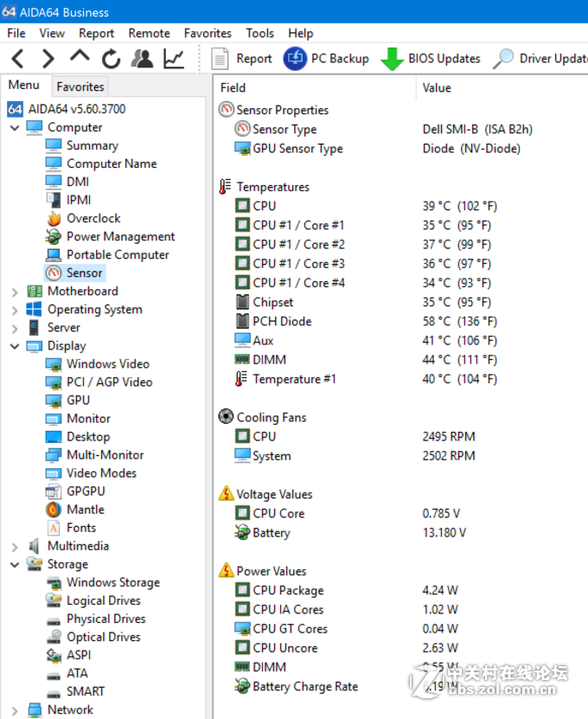The image size is (588, 719).
Task: Start PC Backup from the toolbar
Action: point(326,59)
